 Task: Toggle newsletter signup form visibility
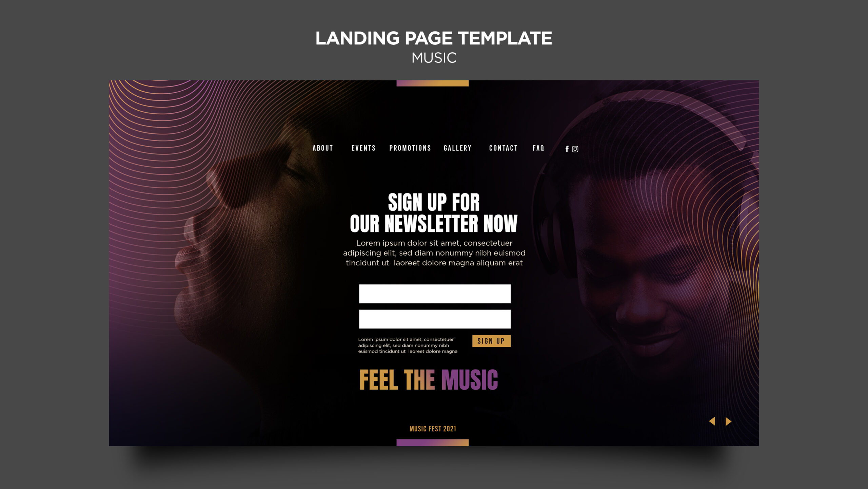click(x=491, y=340)
